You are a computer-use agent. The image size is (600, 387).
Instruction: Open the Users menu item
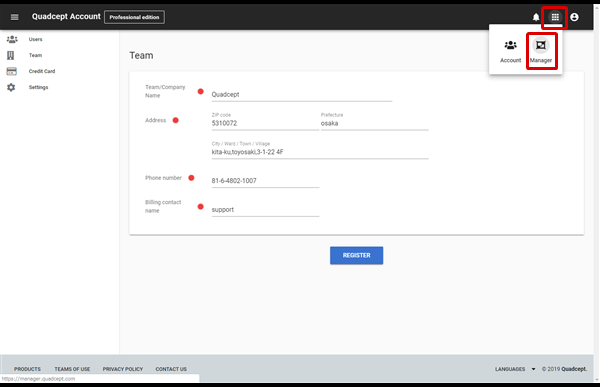point(36,39)
